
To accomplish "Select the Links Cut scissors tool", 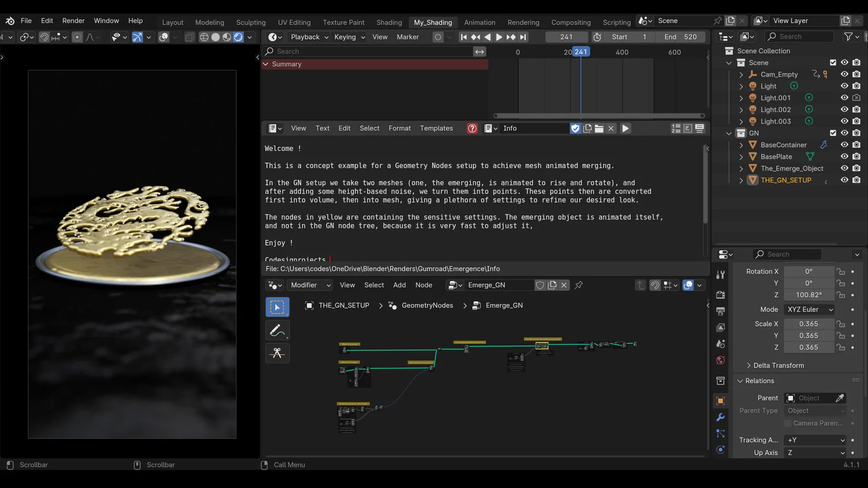I will (x=277, y=353).
